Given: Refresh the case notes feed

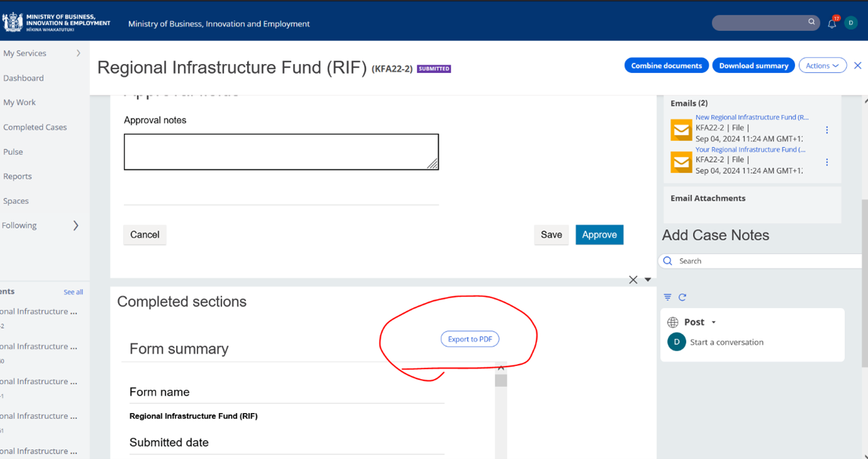Looking at the screenshot, I should tap(683, 297).
